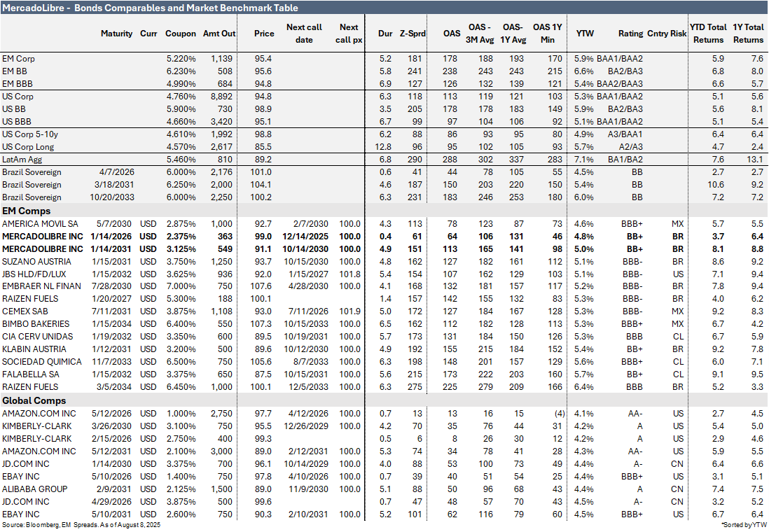769x532 pixels.
Task: Select the 'ALIBABA GROUP' row label
Action: tap(35, 489)
